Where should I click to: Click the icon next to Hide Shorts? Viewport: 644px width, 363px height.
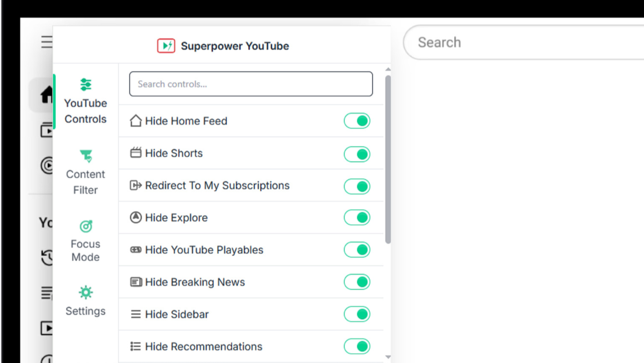(x=135, y=153)
